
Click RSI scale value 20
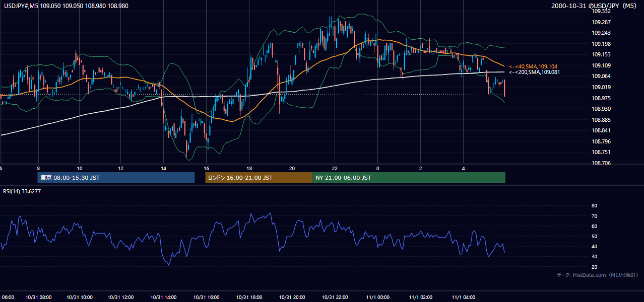(594, 267)
